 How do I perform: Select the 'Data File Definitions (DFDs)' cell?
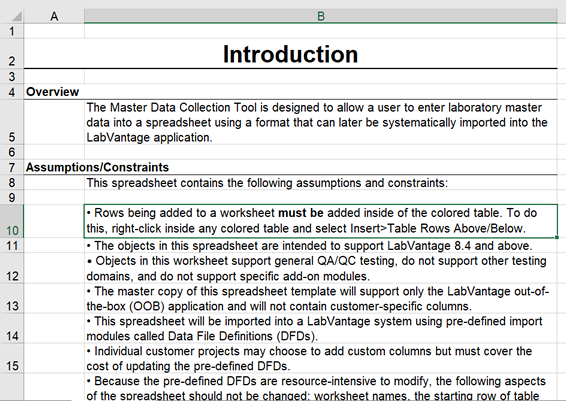point(321,328)
